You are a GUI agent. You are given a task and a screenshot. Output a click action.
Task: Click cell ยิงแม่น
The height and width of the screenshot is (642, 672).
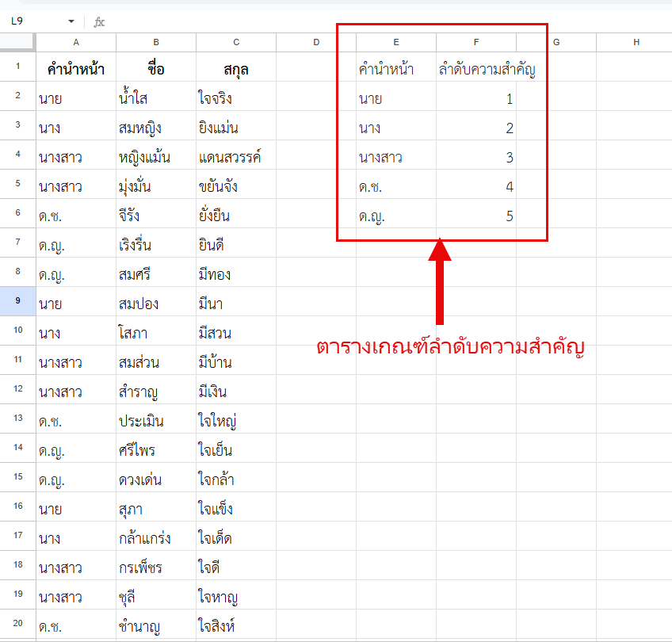(236, 126)
